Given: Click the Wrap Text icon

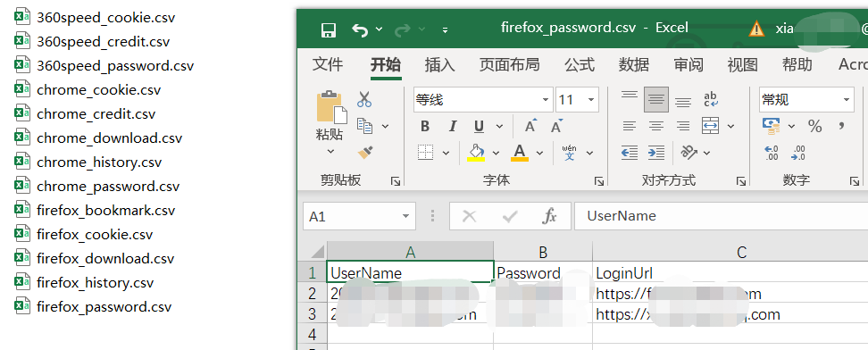Looking at the screenshot, I should tap(710, 100).
